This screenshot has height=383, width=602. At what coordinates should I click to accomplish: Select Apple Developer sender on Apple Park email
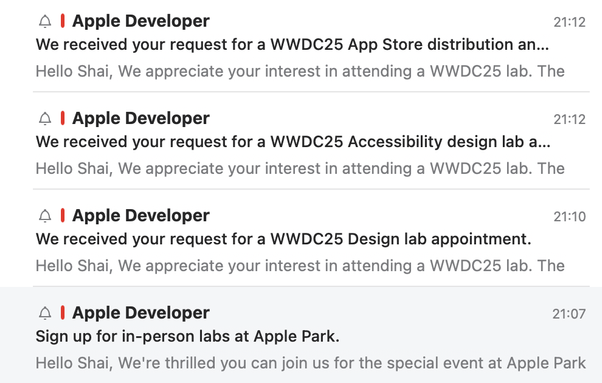pos(141,313)
